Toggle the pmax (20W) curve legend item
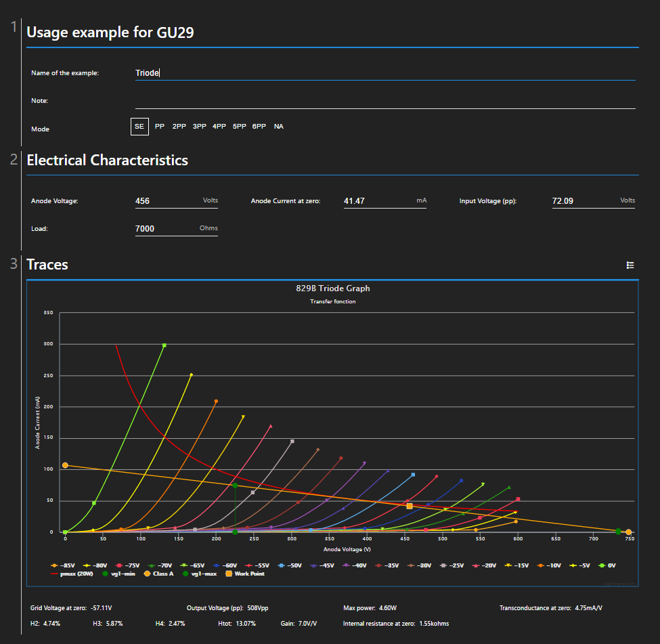660x644 pixels. pyautogui.click(x=72, y=574)
